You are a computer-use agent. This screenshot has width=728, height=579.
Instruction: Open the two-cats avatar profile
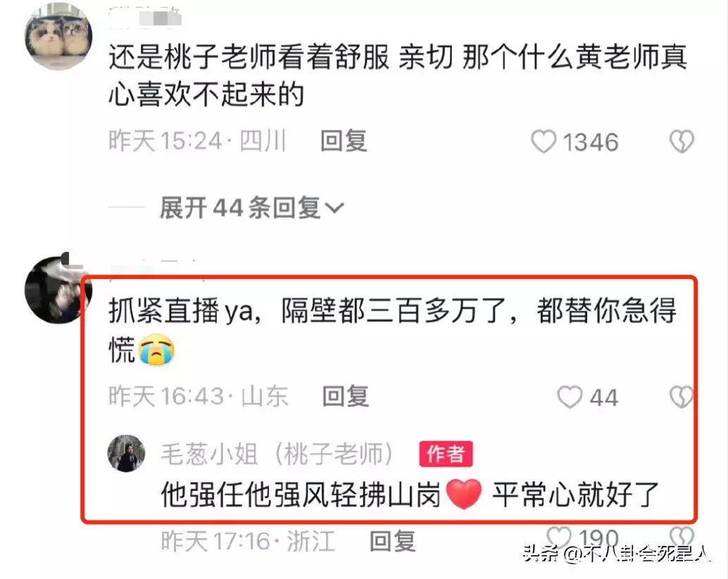pos(58,36)
